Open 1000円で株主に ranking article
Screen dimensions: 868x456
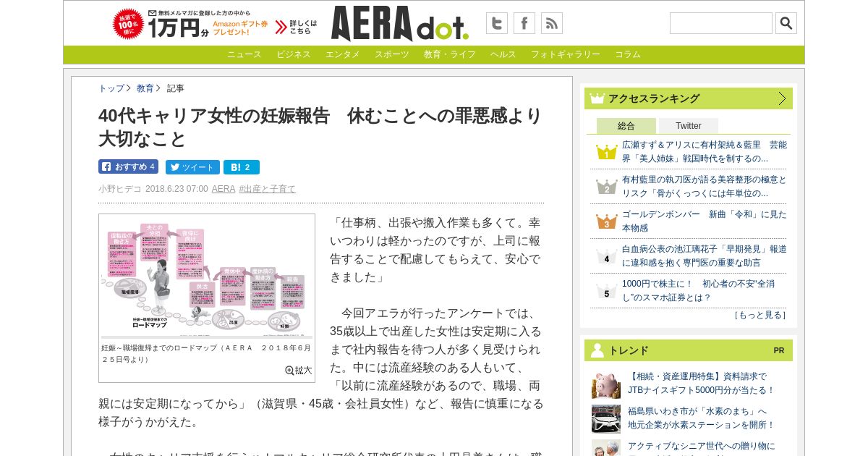pyautogui.click(x=699, y=291)
